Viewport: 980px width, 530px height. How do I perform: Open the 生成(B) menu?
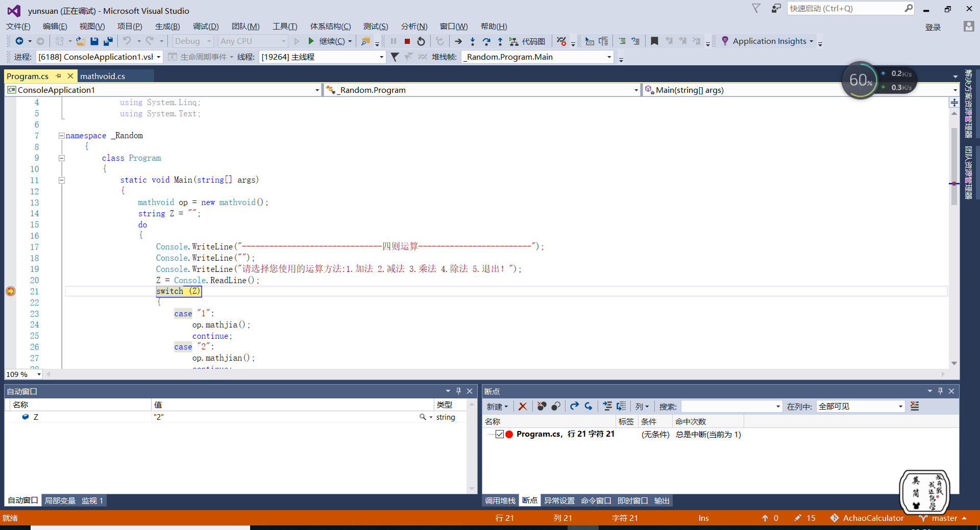167,27
